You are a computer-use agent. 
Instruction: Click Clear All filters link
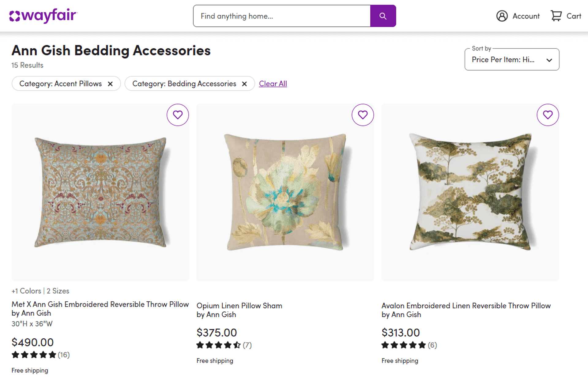[273, 84]
